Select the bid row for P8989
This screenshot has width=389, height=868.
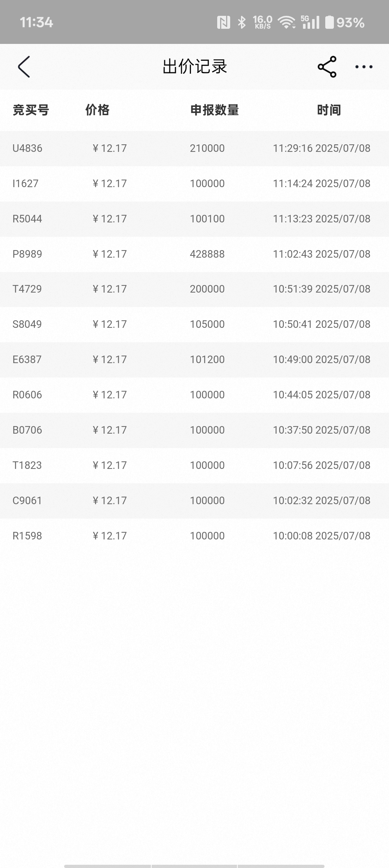pyautogui.click(x=194, y=254)
